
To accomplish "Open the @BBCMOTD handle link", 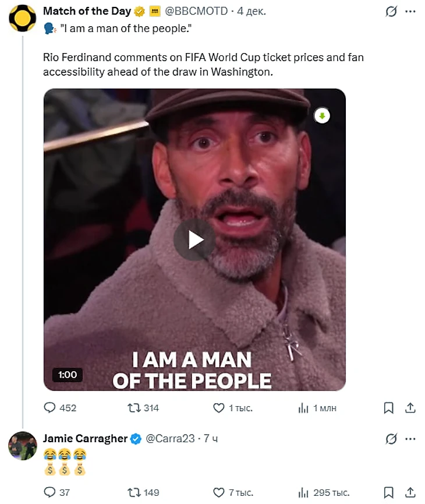I will [x=199, y=11].
